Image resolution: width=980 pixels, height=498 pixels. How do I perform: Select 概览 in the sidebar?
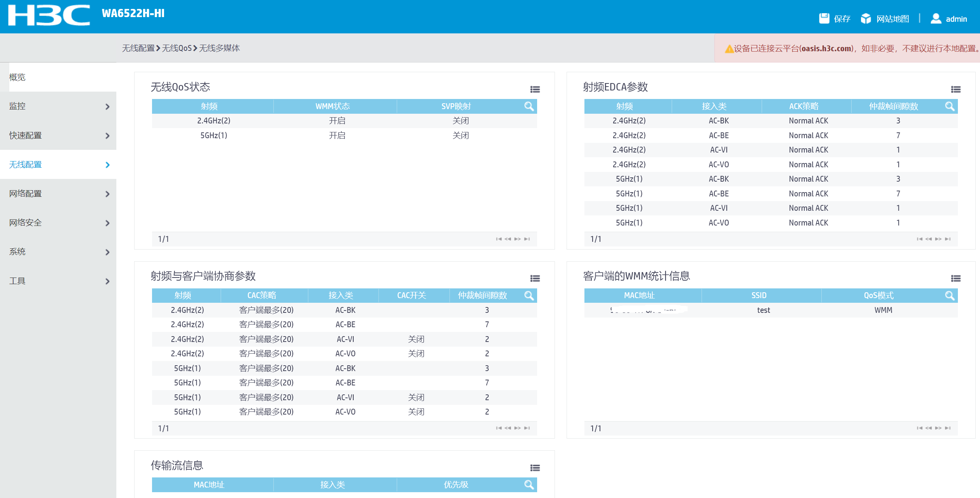(x=17, y=77)
